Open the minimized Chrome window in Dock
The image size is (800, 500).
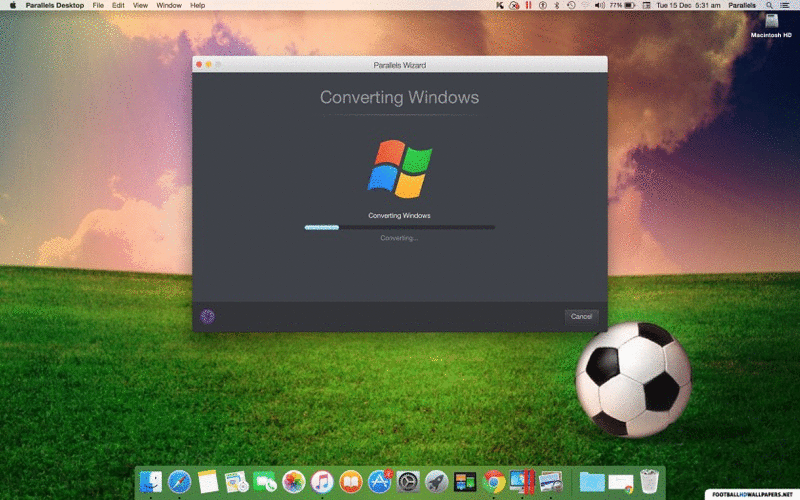(620, 483)
